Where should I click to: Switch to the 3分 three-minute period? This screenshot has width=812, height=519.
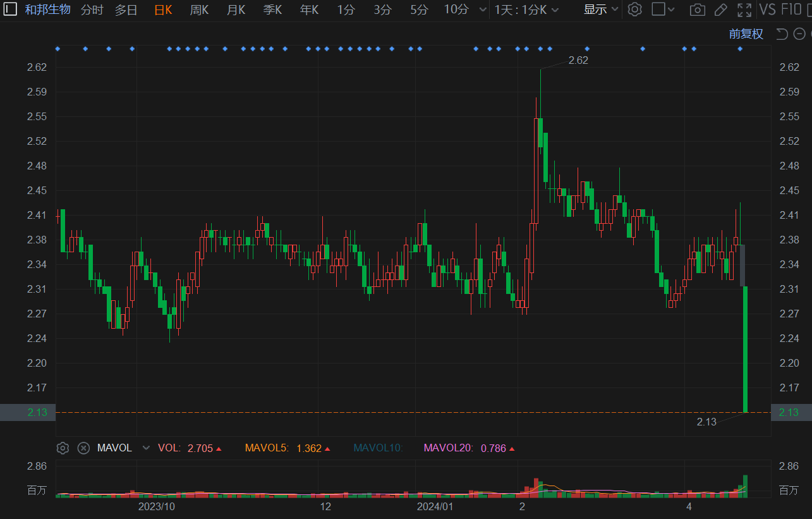coord(382,9)
